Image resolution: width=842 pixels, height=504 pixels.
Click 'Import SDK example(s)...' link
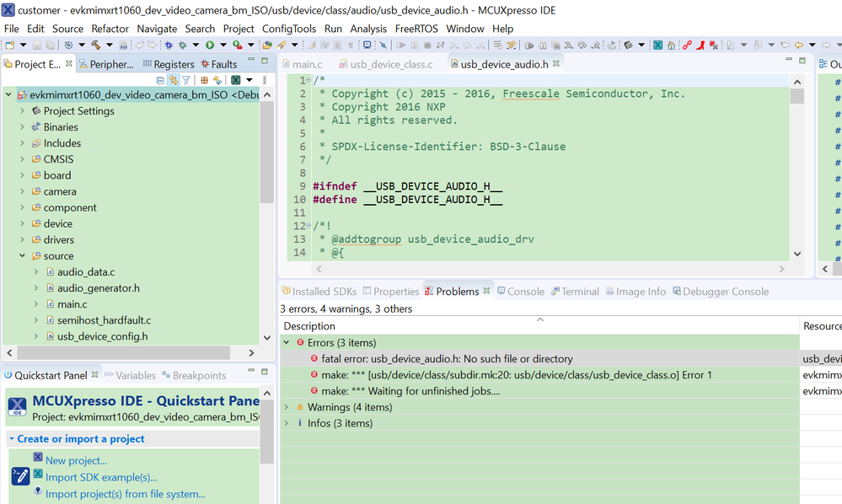pyautogui.click(x=101, y=477)
